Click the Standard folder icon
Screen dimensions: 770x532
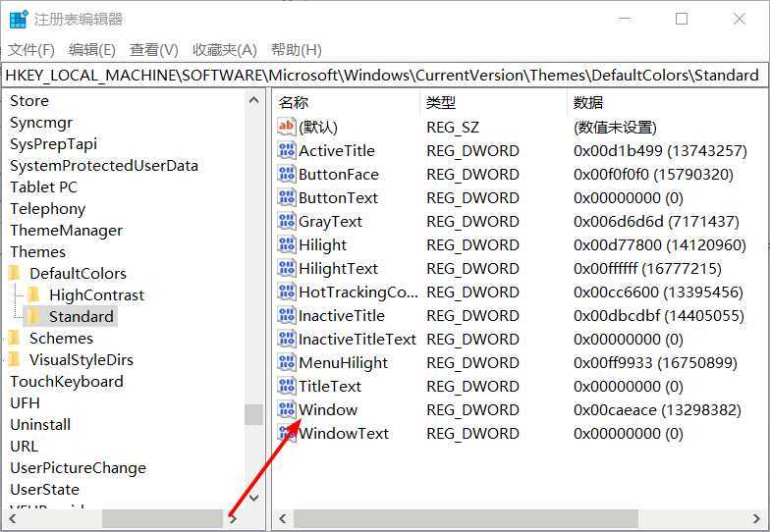(x=33, y=316)
